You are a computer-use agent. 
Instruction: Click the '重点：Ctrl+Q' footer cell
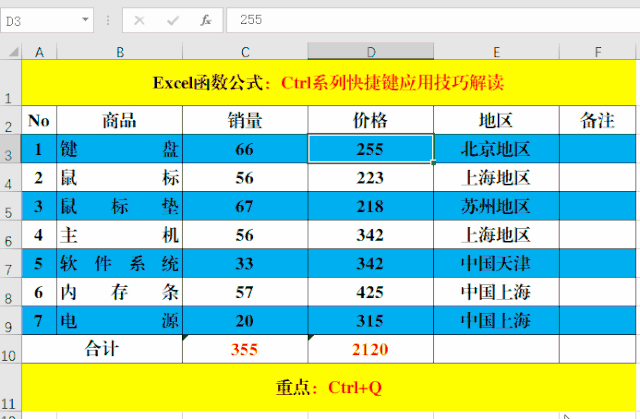pyautogui.click(x=329, y=388)
